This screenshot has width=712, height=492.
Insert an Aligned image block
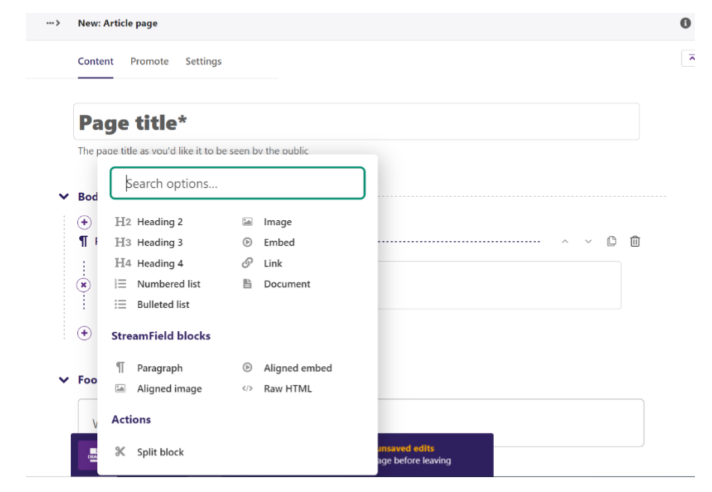coord(158,389)
